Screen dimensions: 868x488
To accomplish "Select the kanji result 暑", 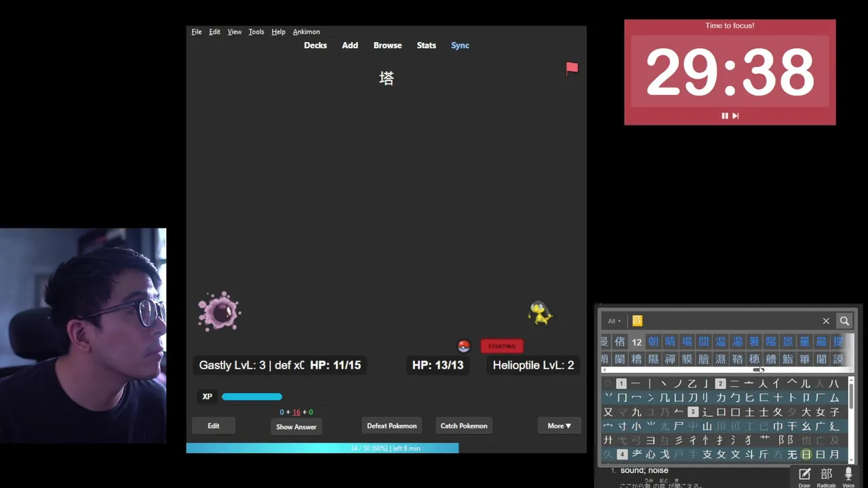I will [x=754, y=342].
